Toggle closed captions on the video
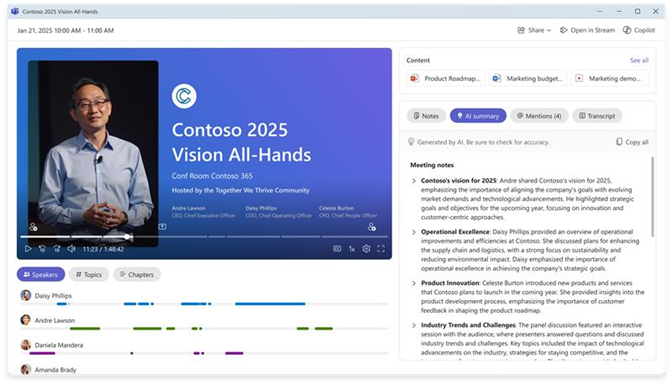The height and width of the screenshot is (385, 672). 337,249
